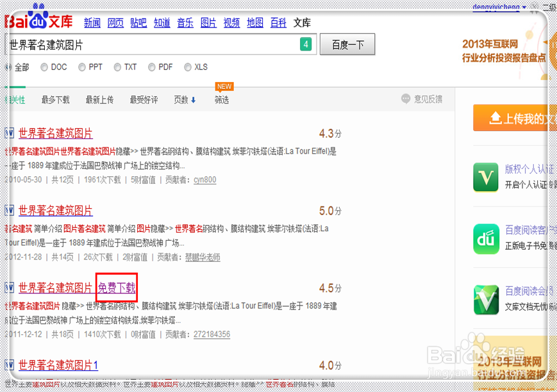The width and height of the screenshot is (557, 392).
Task: Click the 意见反馈 speech bubble icon
Action: pos(406,99)
